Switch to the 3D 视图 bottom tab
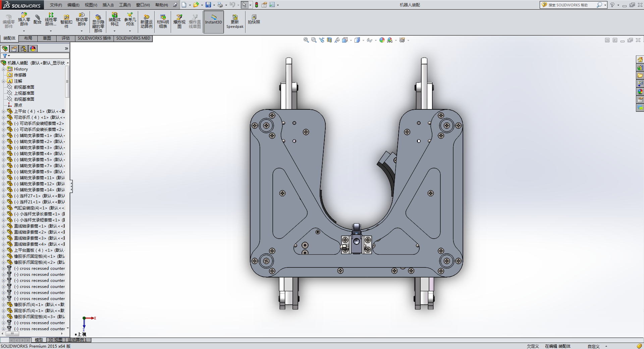 [x=55, y=340]
